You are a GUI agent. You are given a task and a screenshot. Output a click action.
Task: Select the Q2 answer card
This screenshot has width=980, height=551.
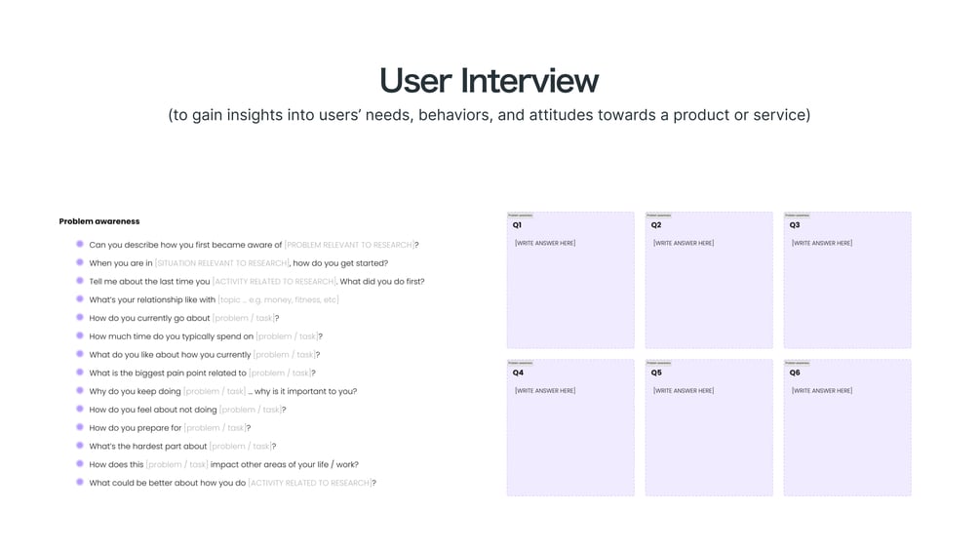(709, 280)
